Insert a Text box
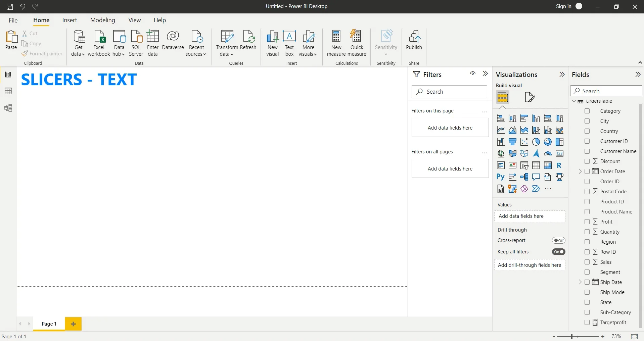 click(289, 43)
